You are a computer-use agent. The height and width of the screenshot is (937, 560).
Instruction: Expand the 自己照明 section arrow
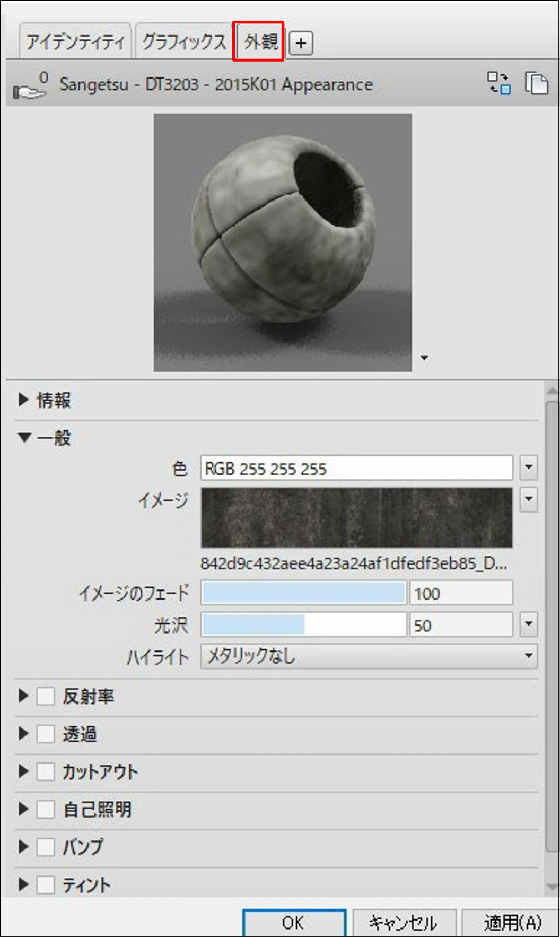23,809
